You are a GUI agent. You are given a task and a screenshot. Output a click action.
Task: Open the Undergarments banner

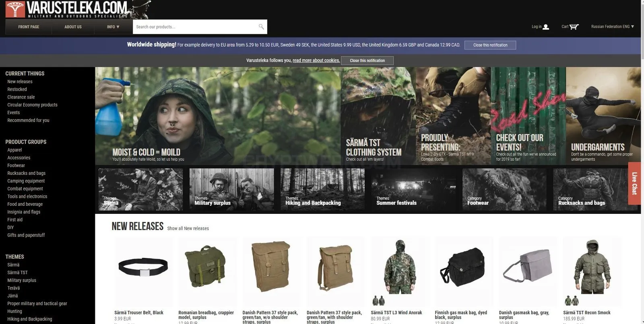tap(603, 116)
